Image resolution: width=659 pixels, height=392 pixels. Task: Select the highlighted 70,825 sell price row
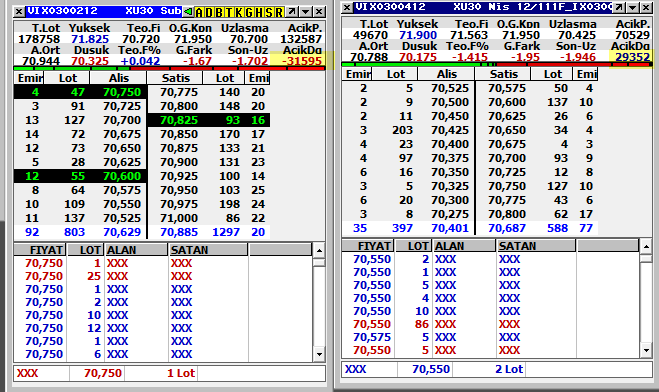(x=208, y=120)
